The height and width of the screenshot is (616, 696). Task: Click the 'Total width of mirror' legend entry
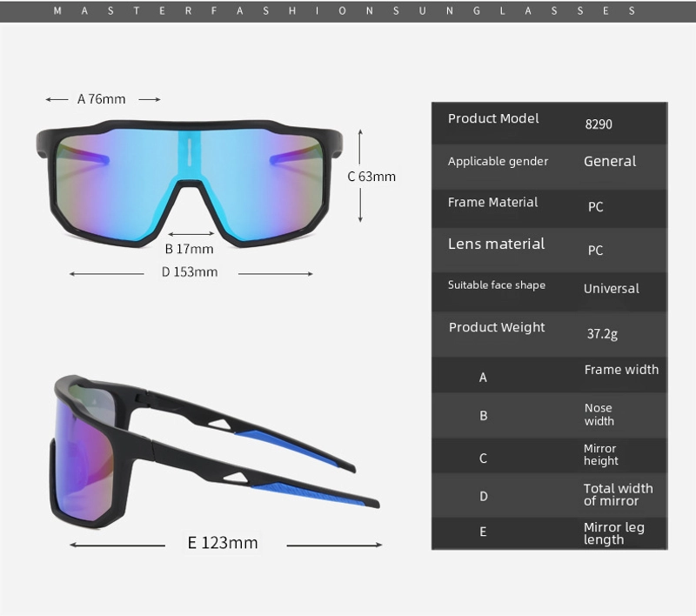[x=618, y=494]
